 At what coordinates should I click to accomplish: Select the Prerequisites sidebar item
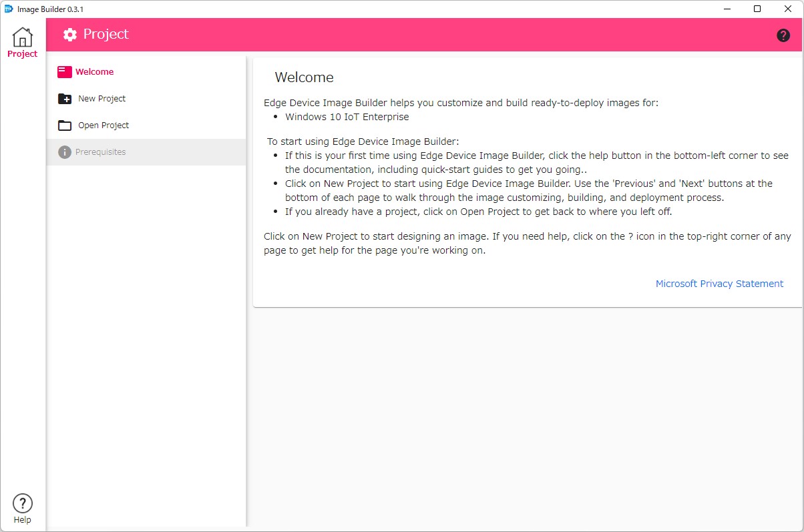pos(100,152)
